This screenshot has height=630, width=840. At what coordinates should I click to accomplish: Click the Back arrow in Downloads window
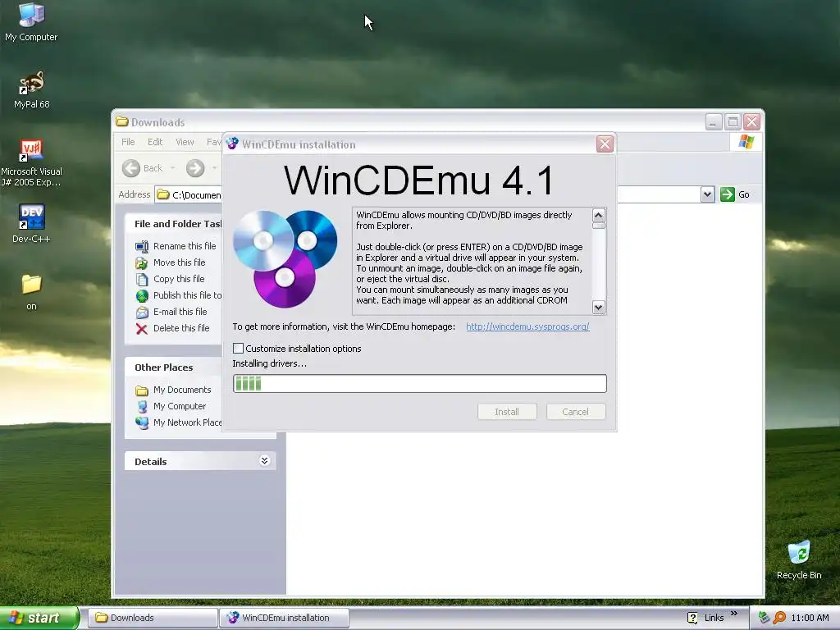tap(131, 168)
